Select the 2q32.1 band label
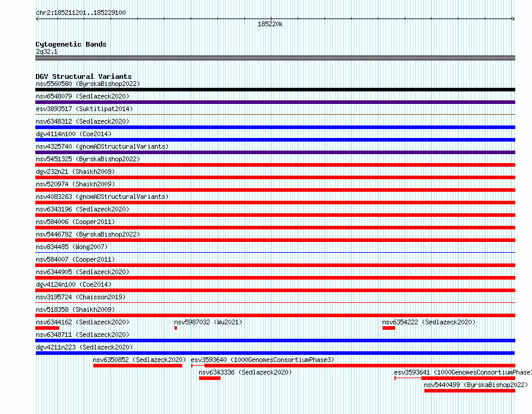Viewport: 532px width, 414px height. click(47, 51)
